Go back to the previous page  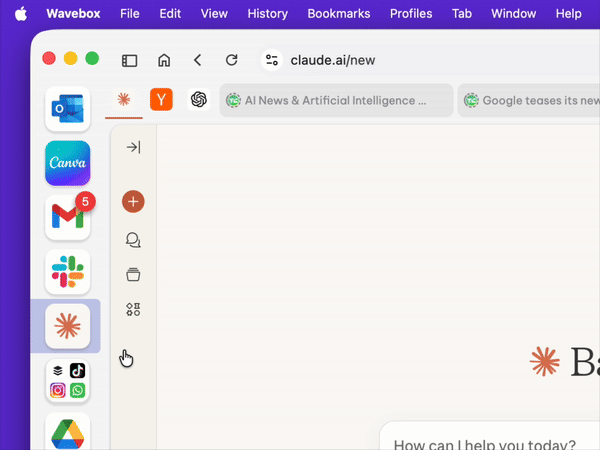[198, 60]
